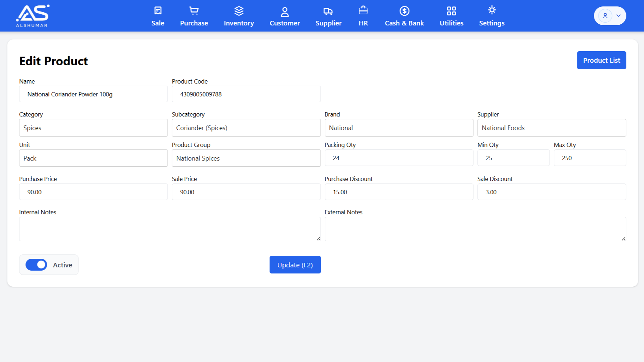
Task: Select the Inventory layers icon
Action: (239, 10)
